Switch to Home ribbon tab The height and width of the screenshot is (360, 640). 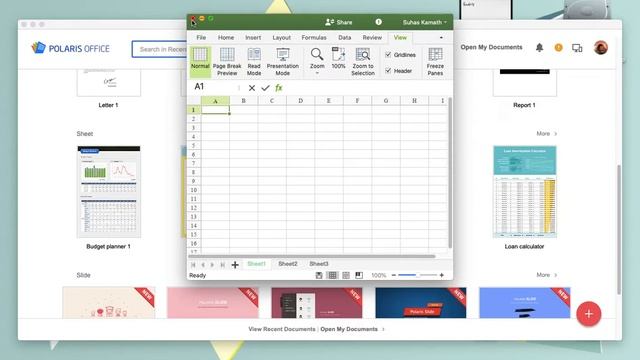pos(226,38)
